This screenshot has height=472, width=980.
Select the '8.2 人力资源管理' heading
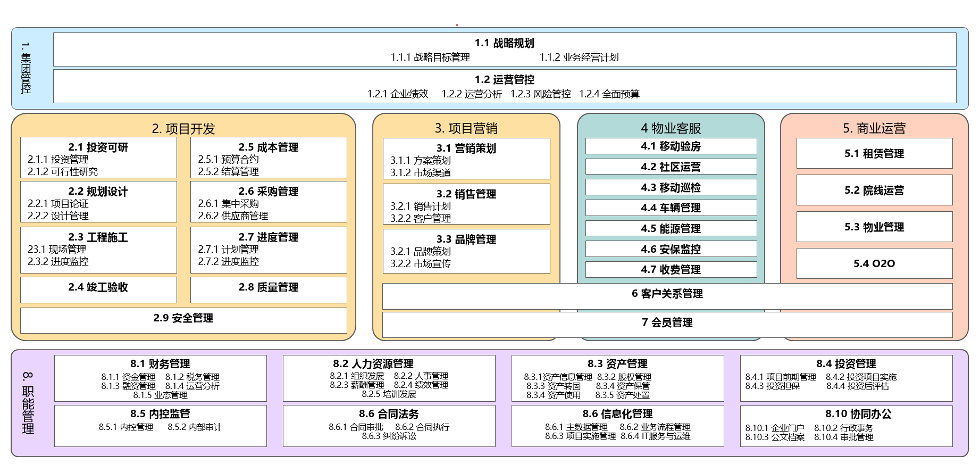pyautogui.click(x=373, y=364)
